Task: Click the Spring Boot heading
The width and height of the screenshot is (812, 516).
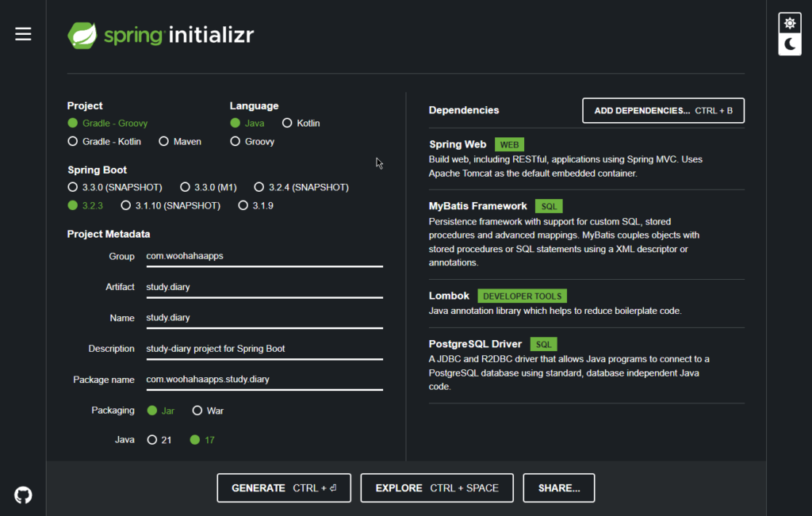Action: click(x=98, y=170)
